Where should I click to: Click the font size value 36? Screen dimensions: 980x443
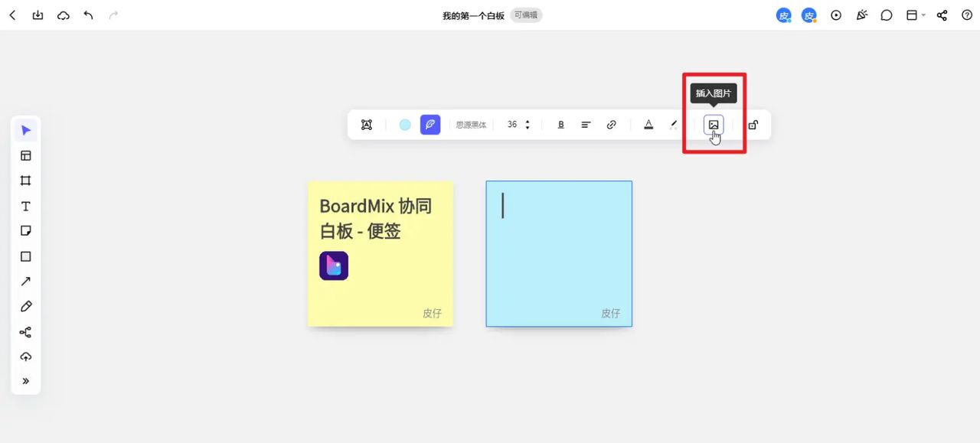tap(512, 125)
